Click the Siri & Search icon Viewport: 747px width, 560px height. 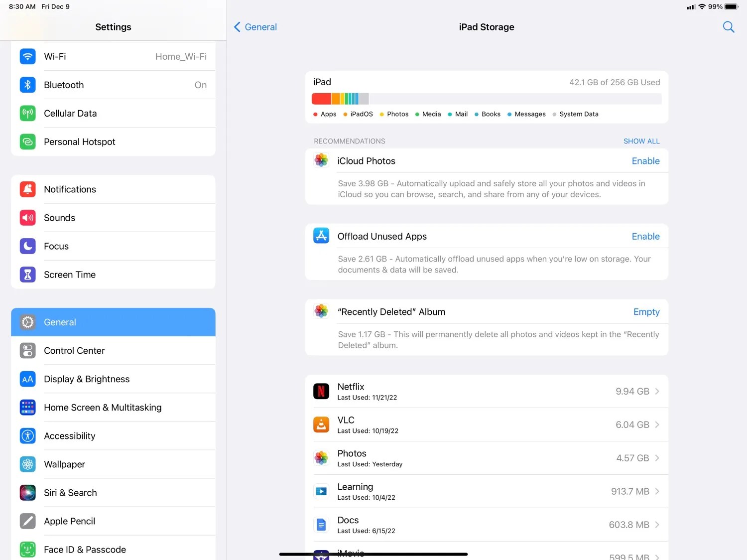[27, 493]
